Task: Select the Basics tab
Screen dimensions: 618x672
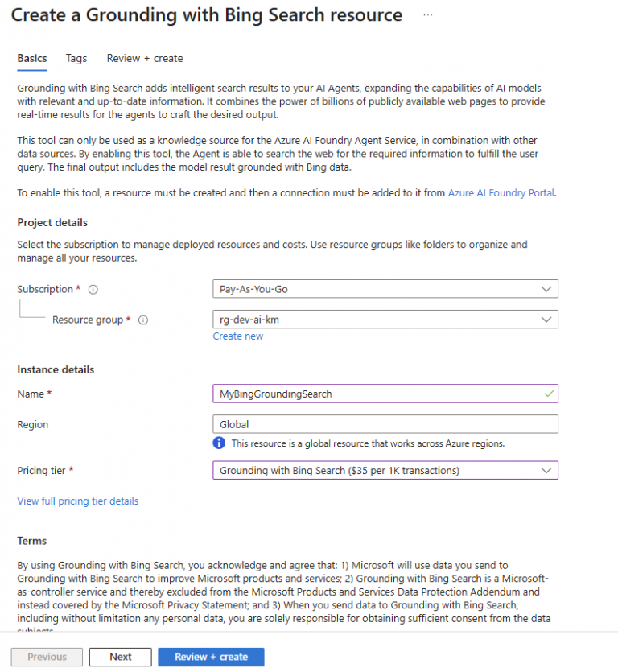Action: (x=31, y=58)
